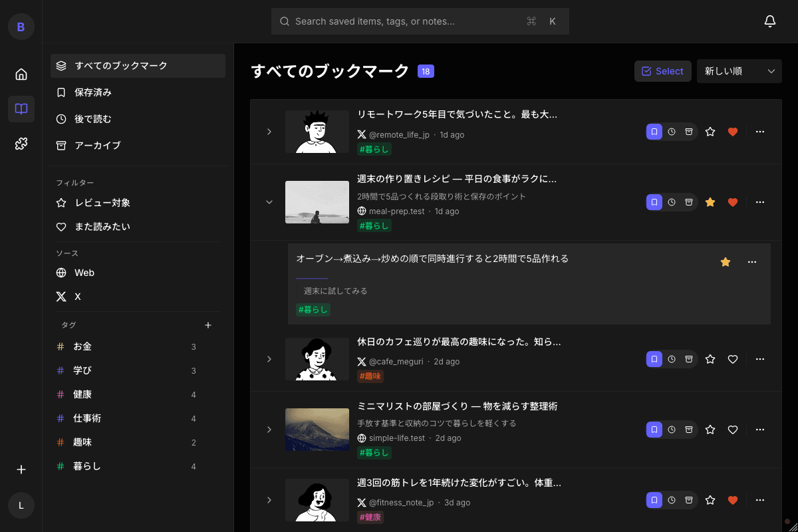Image resolution: width=798 pixels, height=532 pixels.
Task: Filter by the 健康 tag
Action: [82, 394]
